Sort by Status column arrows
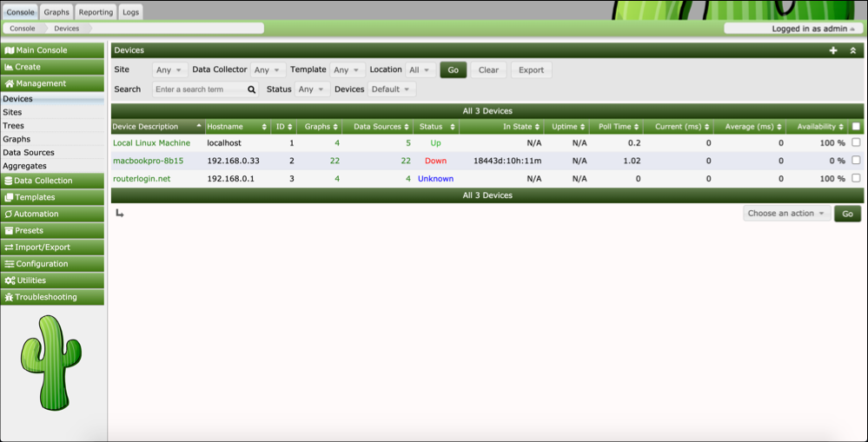Screen dimensions: 868x442 [x=453, y=127]
